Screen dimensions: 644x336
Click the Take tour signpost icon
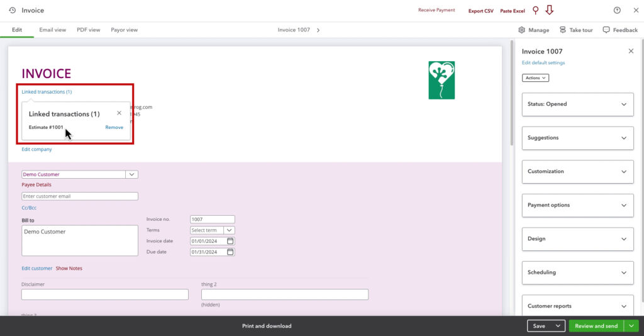[x=563, y=30]
